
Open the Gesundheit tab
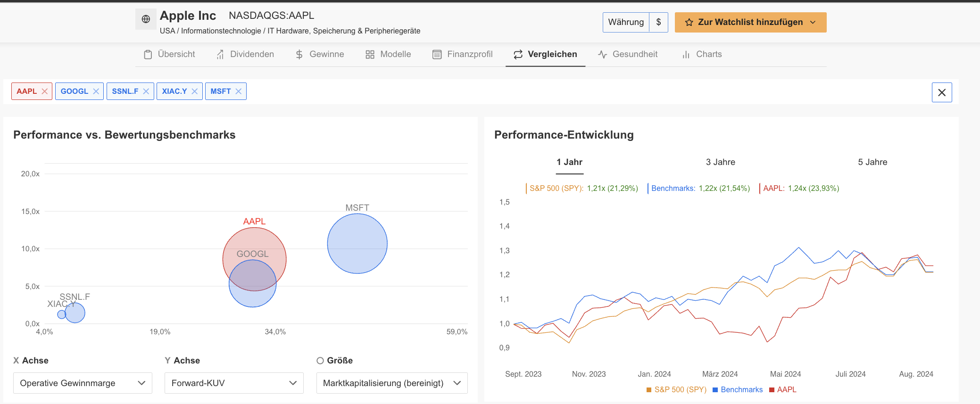tap(628, 54)
